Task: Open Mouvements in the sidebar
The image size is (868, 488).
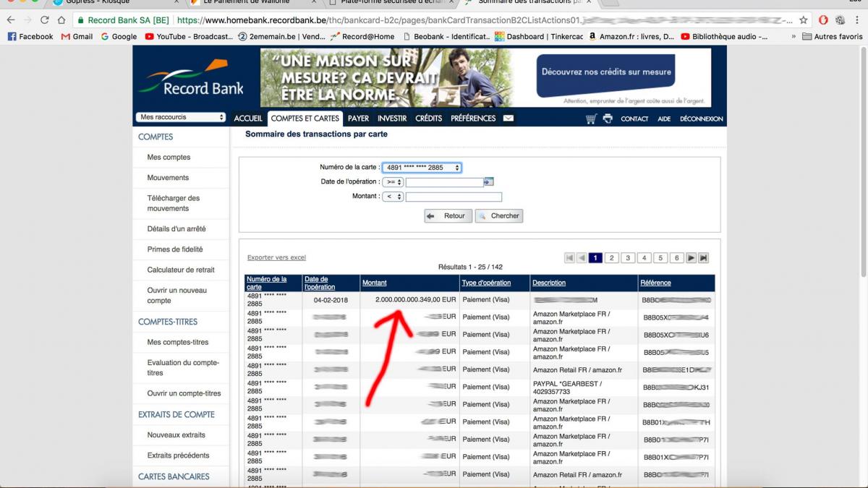Action: (168, 177)
